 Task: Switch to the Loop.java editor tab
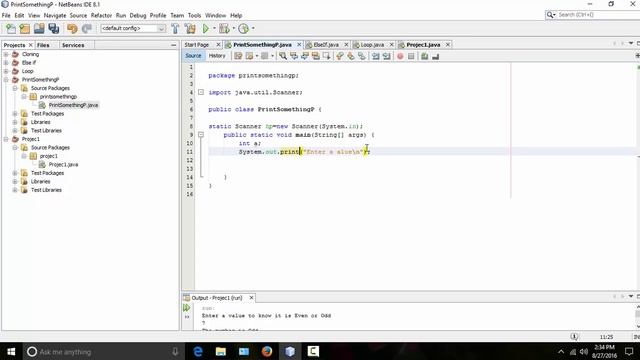click(371, 44)
